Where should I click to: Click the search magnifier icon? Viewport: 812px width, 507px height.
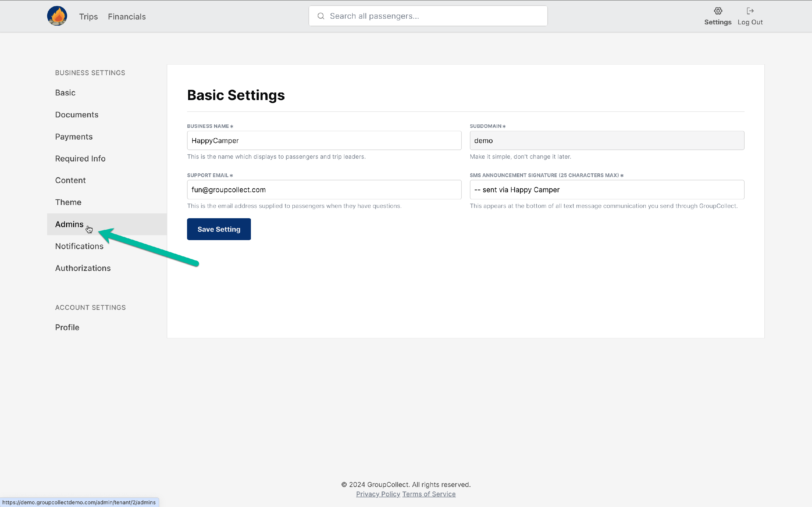pos(321,16)
